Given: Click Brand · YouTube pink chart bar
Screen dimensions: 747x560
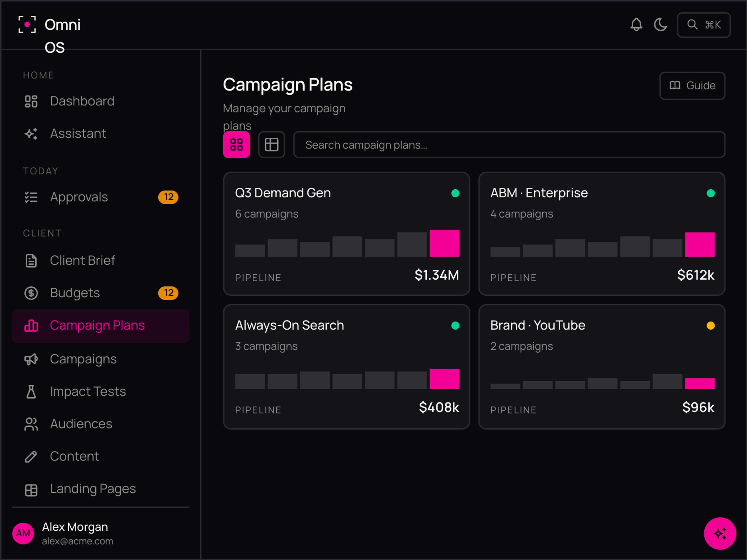Looking at the screenshot, I should pyautogui.click(x=700, y=384).
